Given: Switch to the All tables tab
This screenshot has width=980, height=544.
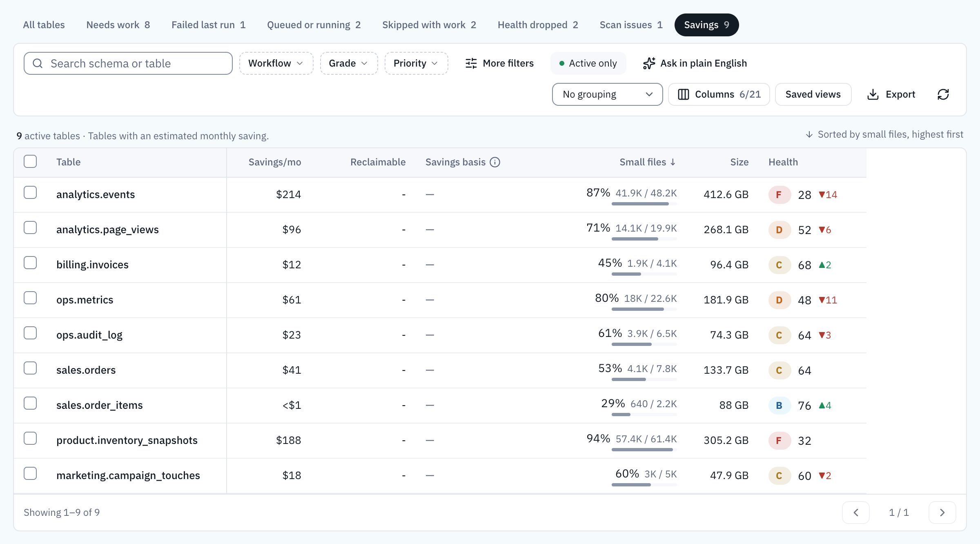Looking at the screenshot, I should pyautogui.click(x=44, y=25).
